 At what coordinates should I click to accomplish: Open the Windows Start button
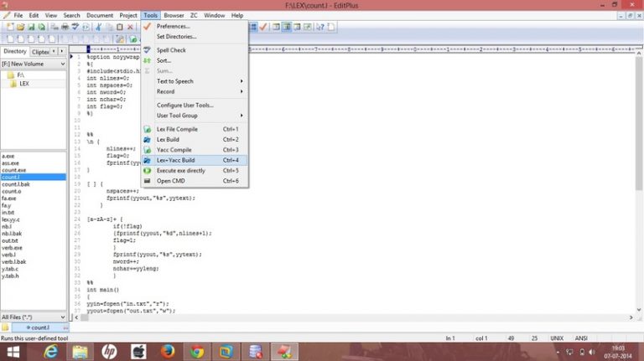(13, 352)
